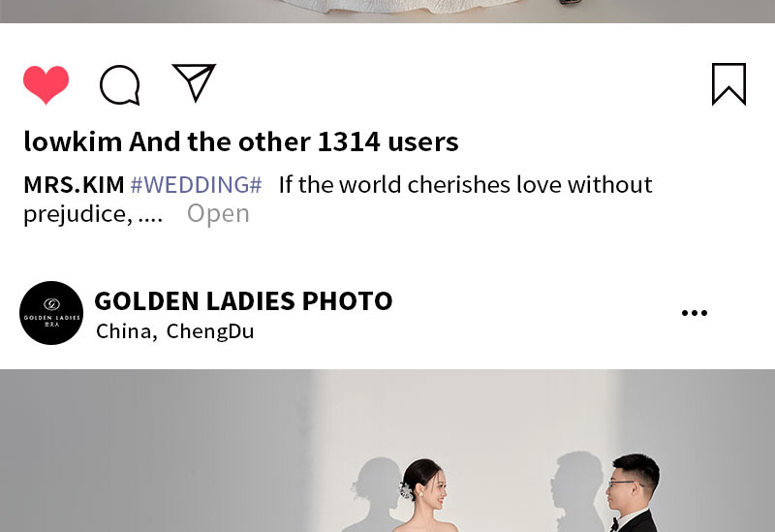775x532 pixels.
Task: Open Golden Ladies round profile avatar
Action: [x=51, y=313]
